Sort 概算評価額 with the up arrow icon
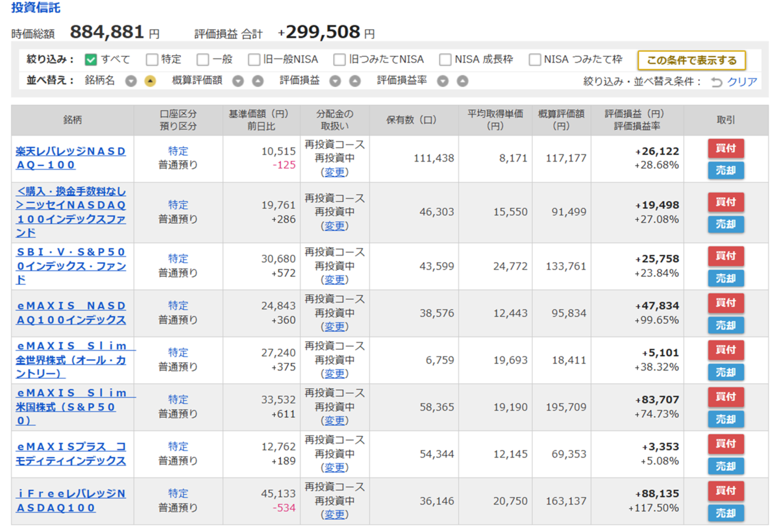Image resolution: width=779 pixels, height=532 pixels. click(258, 81)
